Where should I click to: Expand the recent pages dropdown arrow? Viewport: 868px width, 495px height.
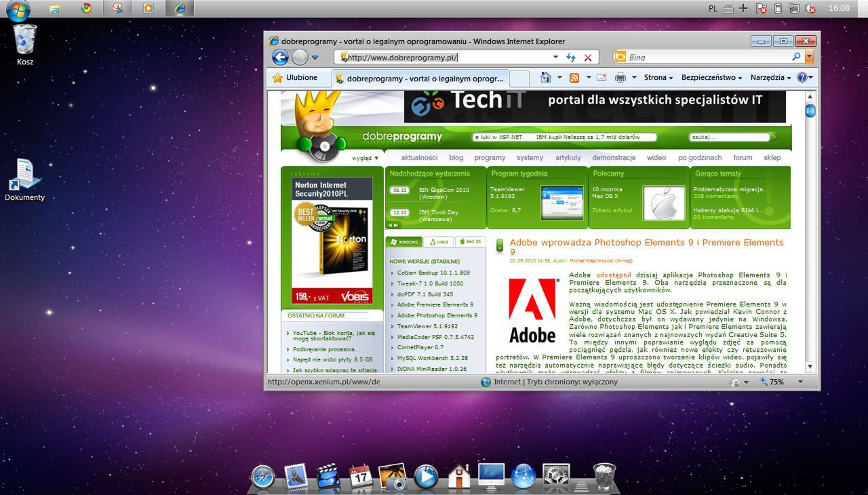pos(315,58)
